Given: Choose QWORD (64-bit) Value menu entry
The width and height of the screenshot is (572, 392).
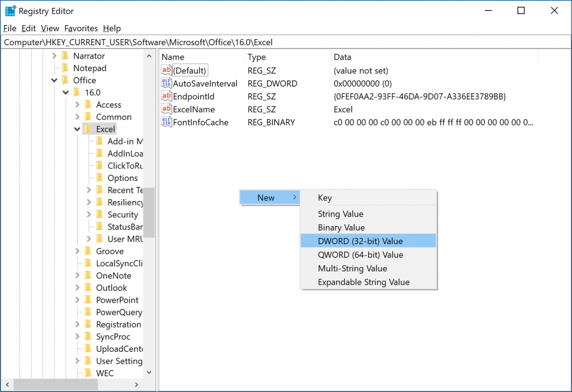Looking at the screenshot, I should point(368,255).
